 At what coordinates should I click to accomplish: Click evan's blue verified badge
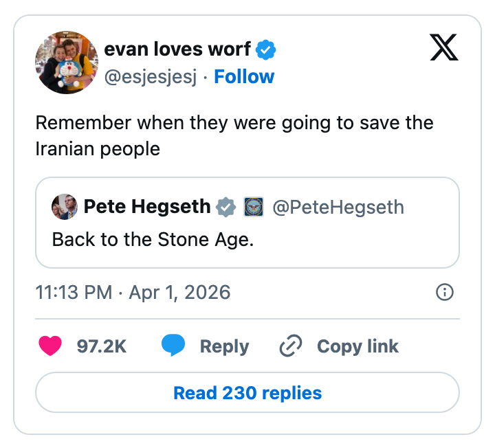click(x=266, y=49)
